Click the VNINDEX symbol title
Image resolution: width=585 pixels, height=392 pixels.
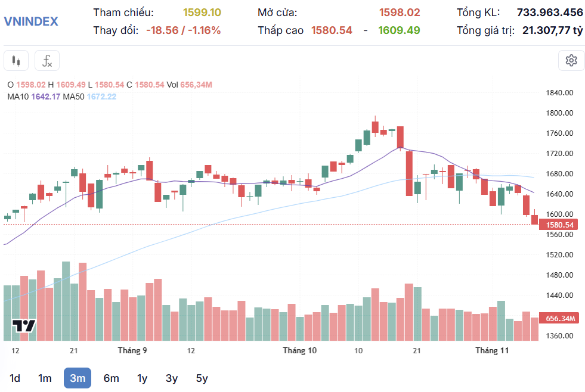pos(31,21)
